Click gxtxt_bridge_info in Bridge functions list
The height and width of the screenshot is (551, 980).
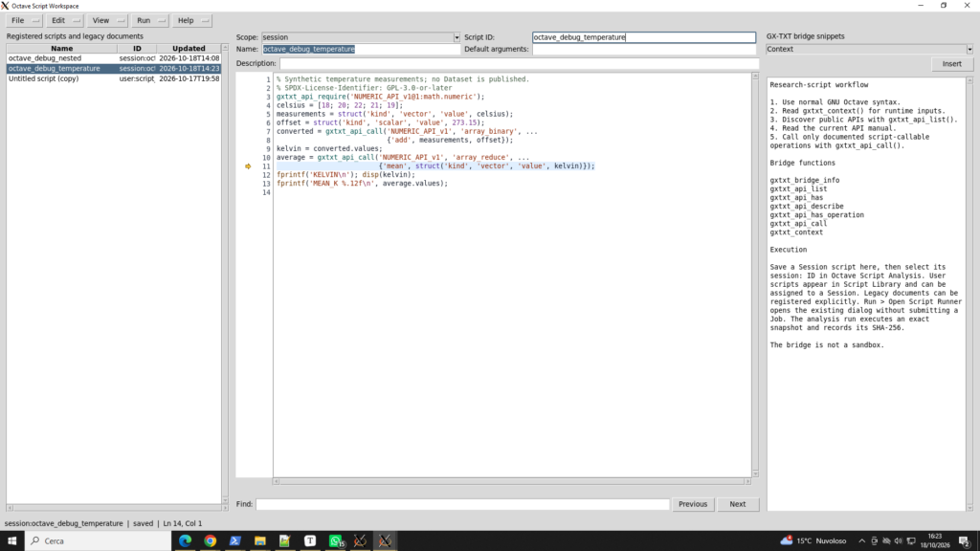coord(804,180)
